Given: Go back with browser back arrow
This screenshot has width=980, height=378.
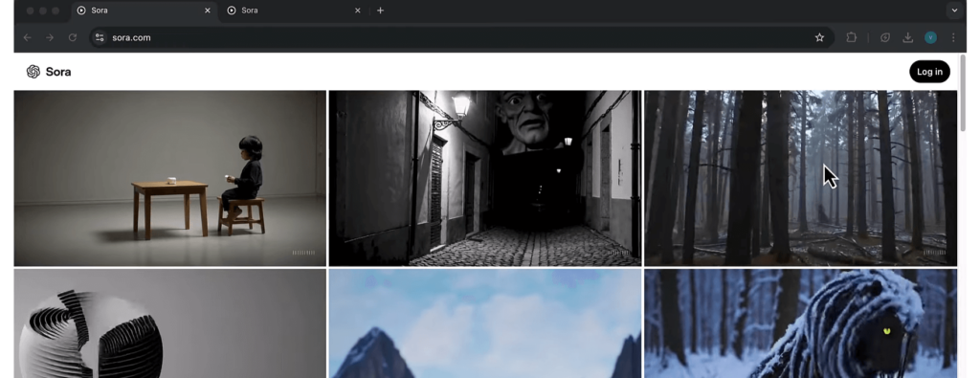Looking at the screenshot, I should 28,37.
